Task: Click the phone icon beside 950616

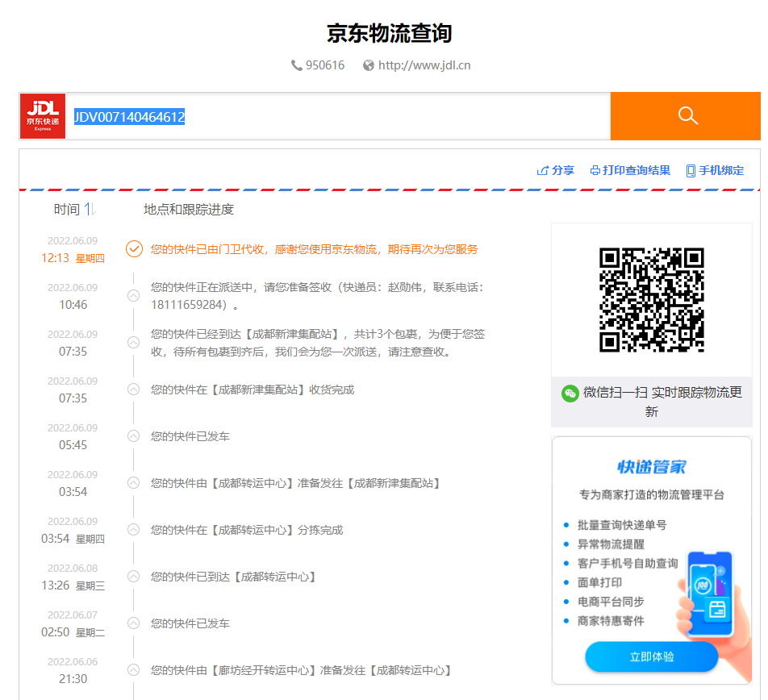Action: [296, 65]
